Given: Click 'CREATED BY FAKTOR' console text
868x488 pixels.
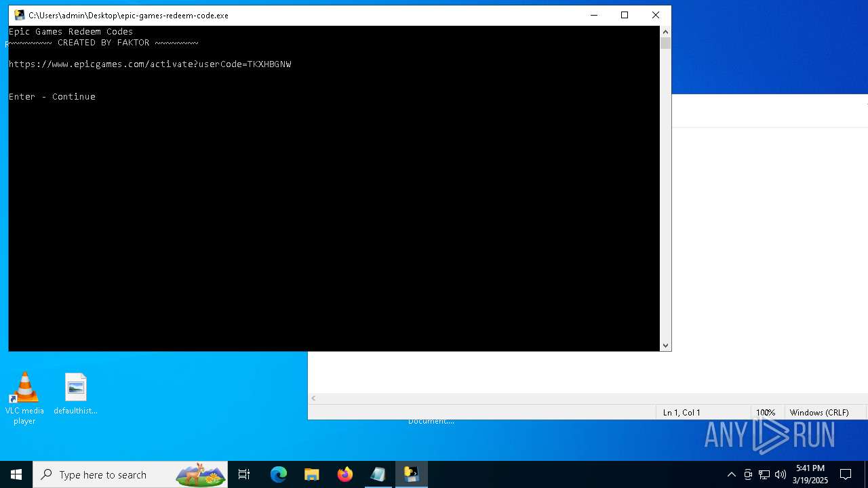Looking at the screenshot, I should tap(103, 42).
